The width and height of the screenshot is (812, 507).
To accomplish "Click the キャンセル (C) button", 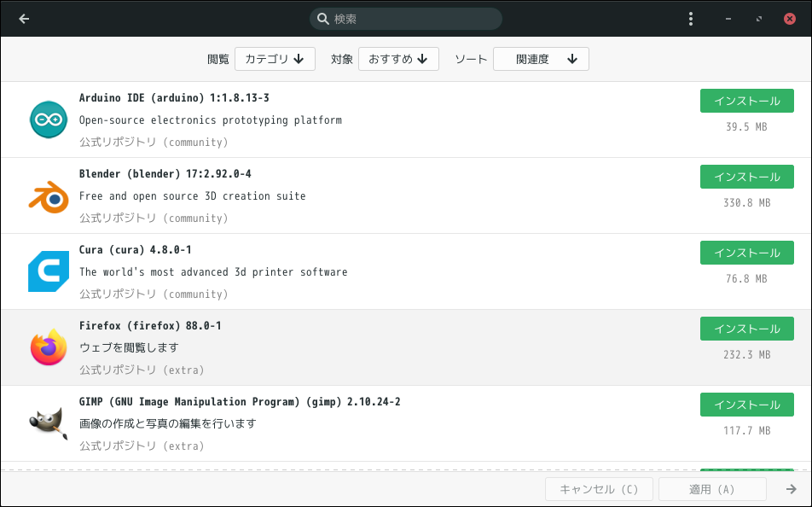I will (x=599, y=489).
